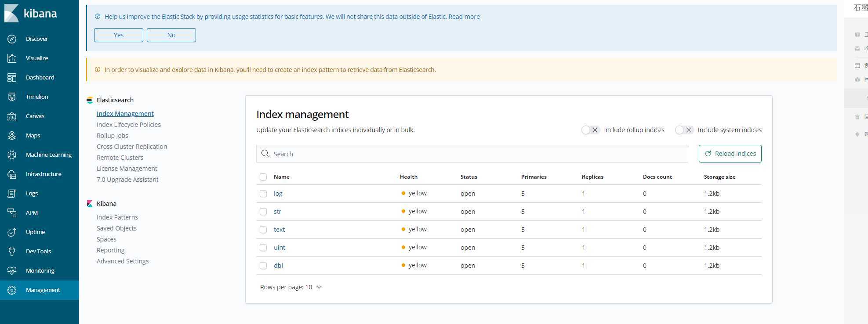
Task: Click No to decline statistics
Action: point(171,35)
